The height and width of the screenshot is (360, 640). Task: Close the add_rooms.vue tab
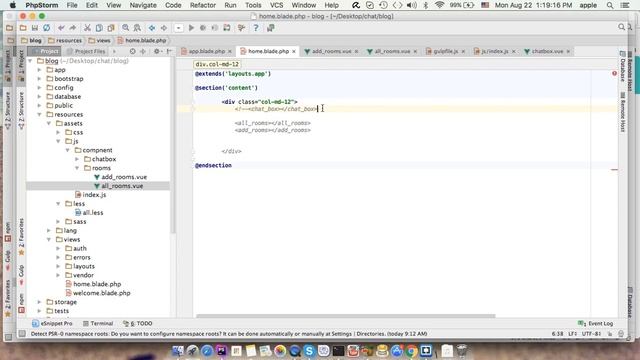tap(356, 51)
